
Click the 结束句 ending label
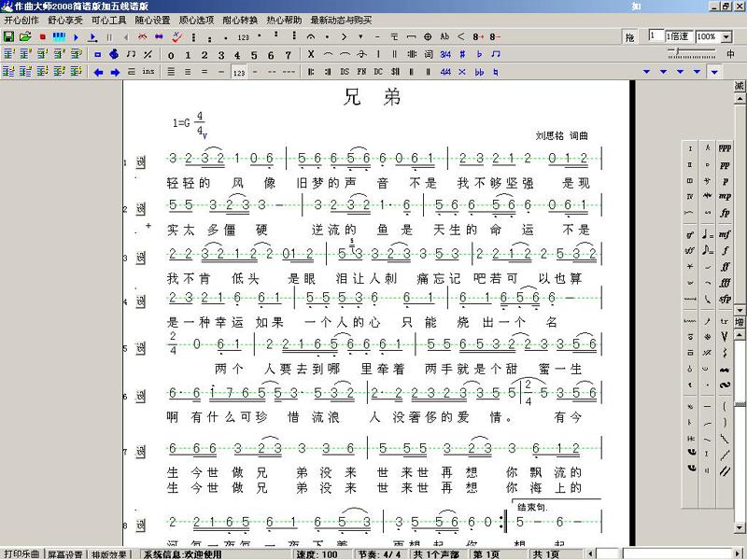coord(532,507)
